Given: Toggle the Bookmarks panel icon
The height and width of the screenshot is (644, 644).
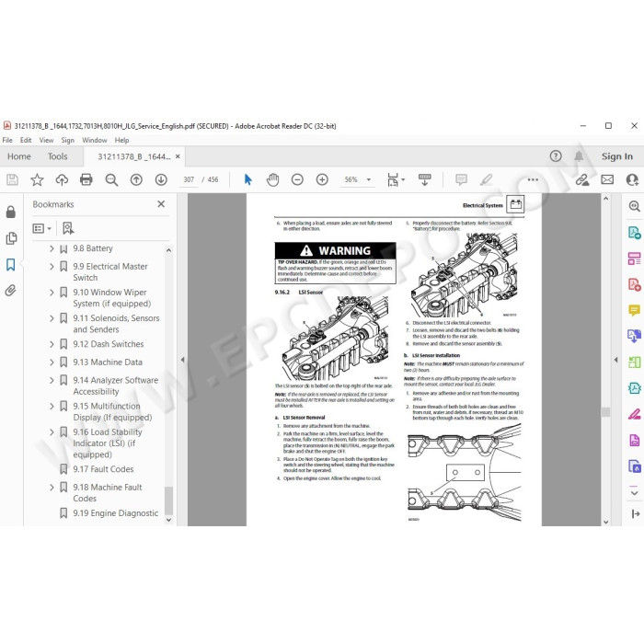Looking at the screenshot, I should pos(11,265).
